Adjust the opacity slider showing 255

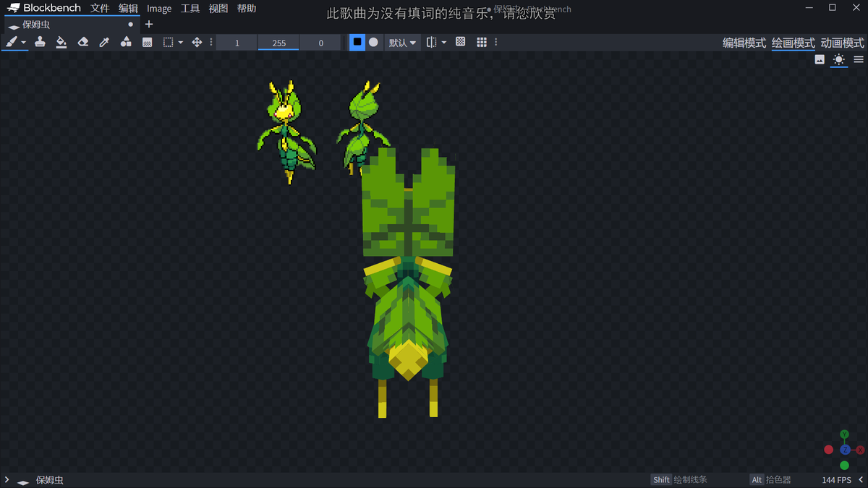pos(278,43)
